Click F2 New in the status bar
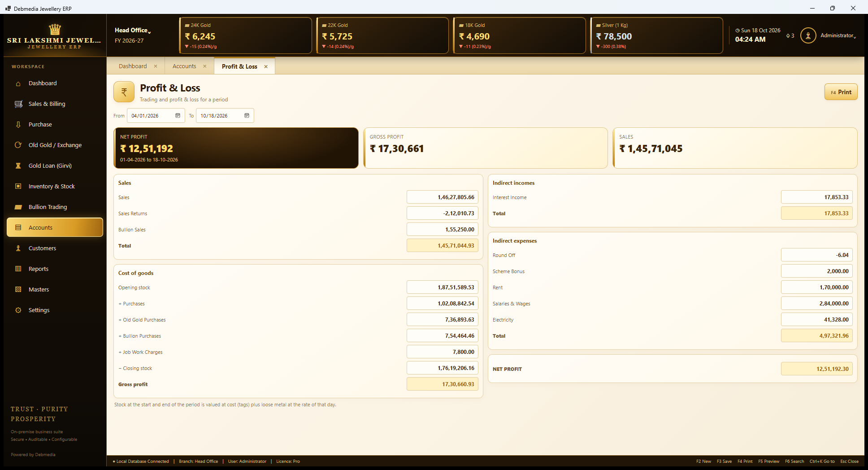This screenshot has width=868, height=470. 703,461
